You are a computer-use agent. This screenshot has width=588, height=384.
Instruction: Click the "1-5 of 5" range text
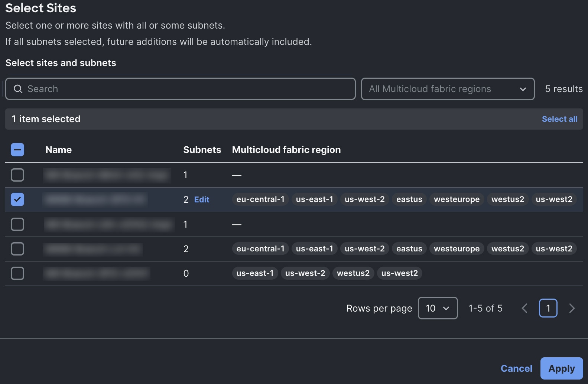click(x=485, y=308)
